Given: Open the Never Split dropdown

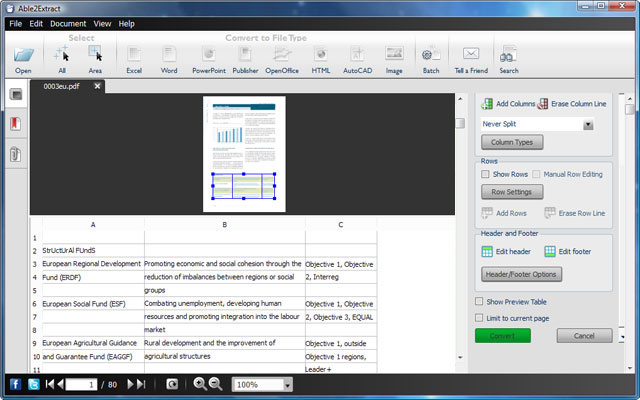Looking at the screenshot, I should pos(588,124).
